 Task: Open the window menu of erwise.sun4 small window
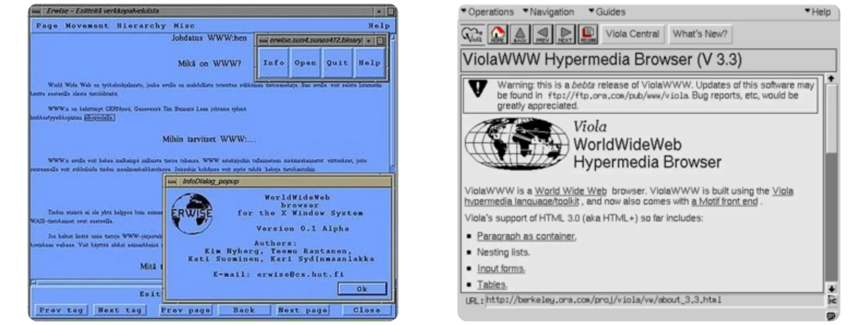tap(264, 41)
